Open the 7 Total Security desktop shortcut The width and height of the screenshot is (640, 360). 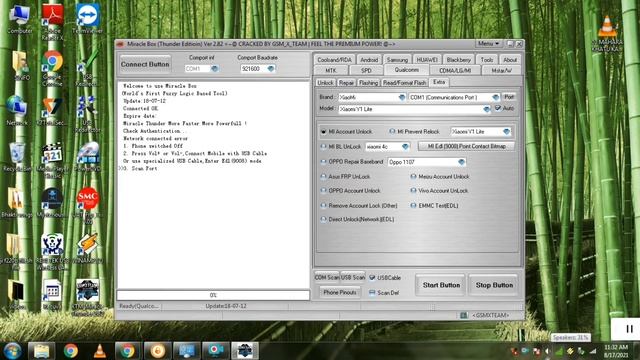[52, 111]
